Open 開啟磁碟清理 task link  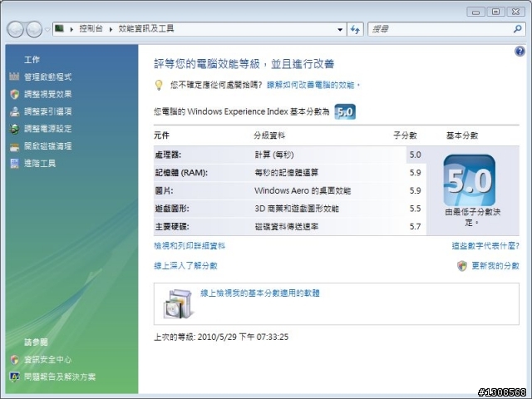pyautogui.click(x=48, y=146)
